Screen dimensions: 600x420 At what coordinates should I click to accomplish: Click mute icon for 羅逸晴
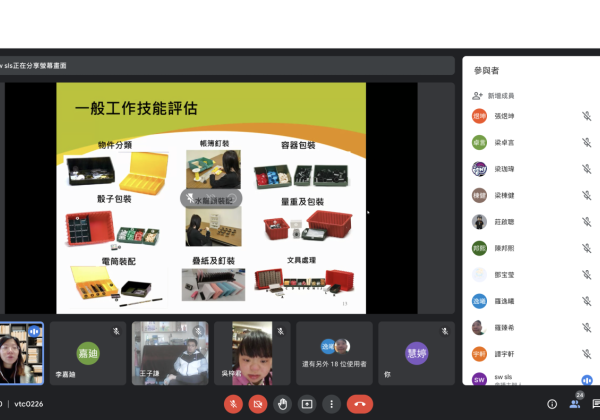(x=586, y=301)
